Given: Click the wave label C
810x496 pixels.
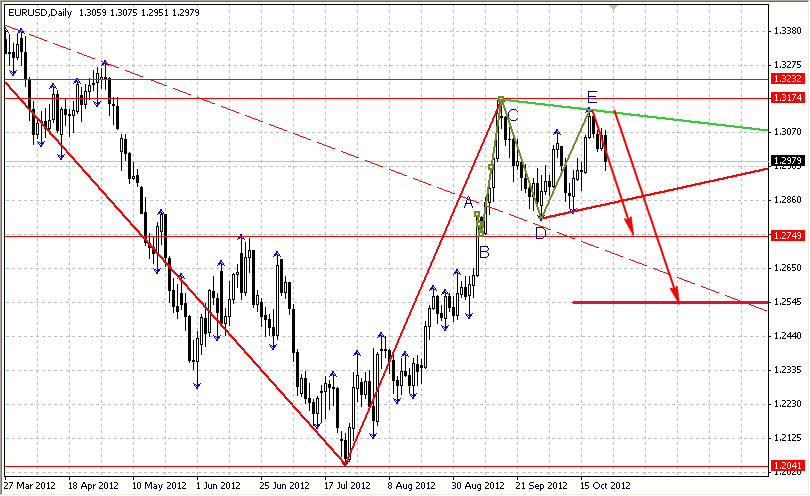Looking at the screenshot, I should point(512,117).
